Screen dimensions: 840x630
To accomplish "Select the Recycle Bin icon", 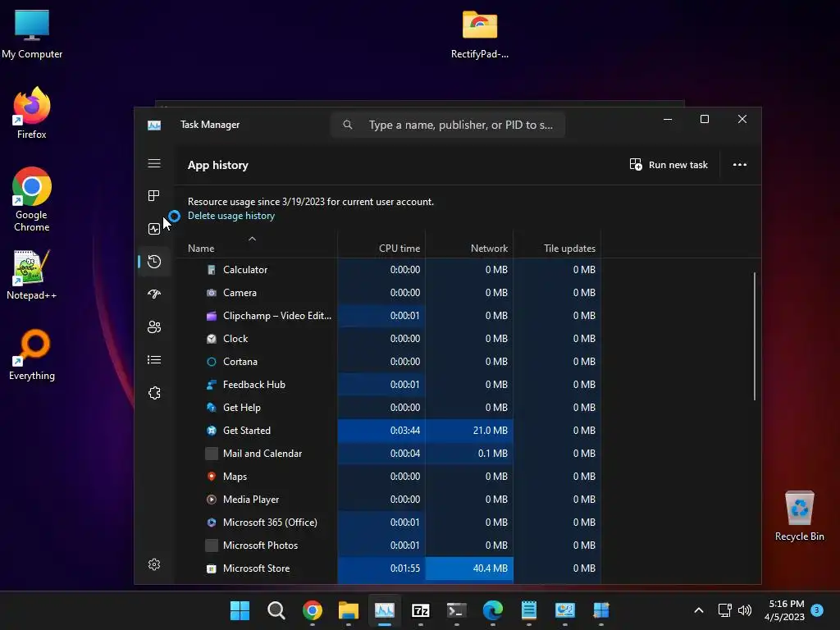I will pos(799,516).
